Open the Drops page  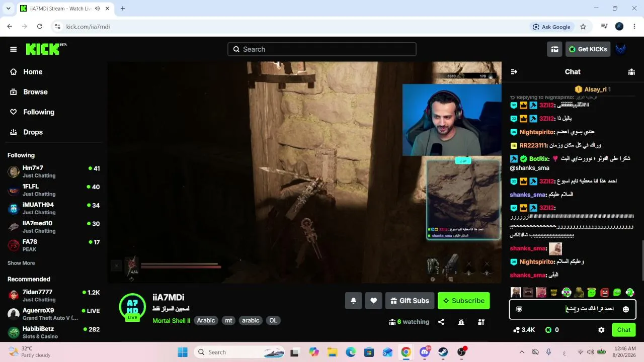pyautogui.click(x=33, y=132)
